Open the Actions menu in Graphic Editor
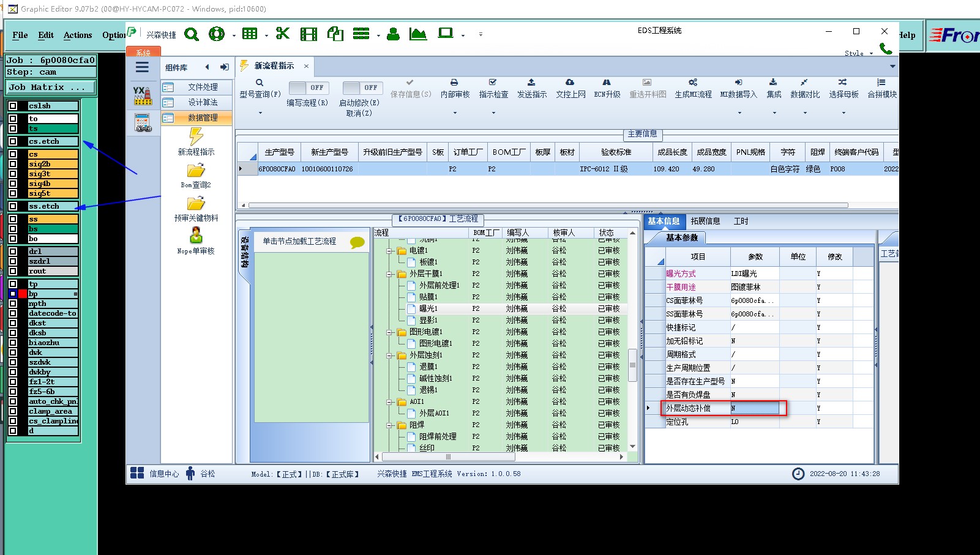Image resolution: width=980 pixels, height=555 pixels. [78, 35]
